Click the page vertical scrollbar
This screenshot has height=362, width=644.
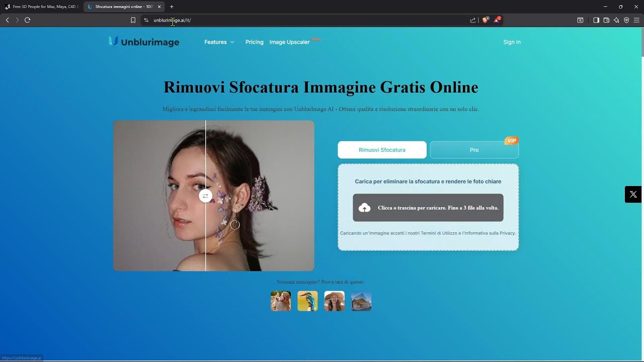point(642,43)
